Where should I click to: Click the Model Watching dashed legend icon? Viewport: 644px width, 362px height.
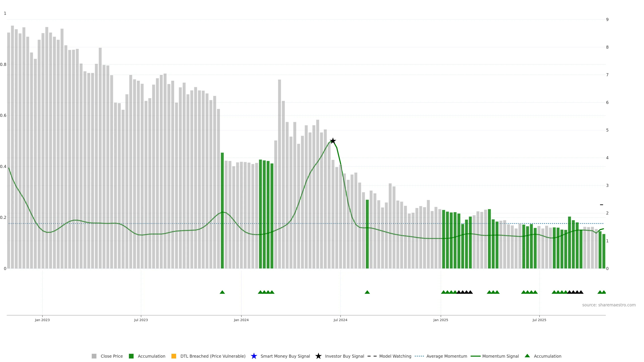pyautogui.click(x=372, y=356)
